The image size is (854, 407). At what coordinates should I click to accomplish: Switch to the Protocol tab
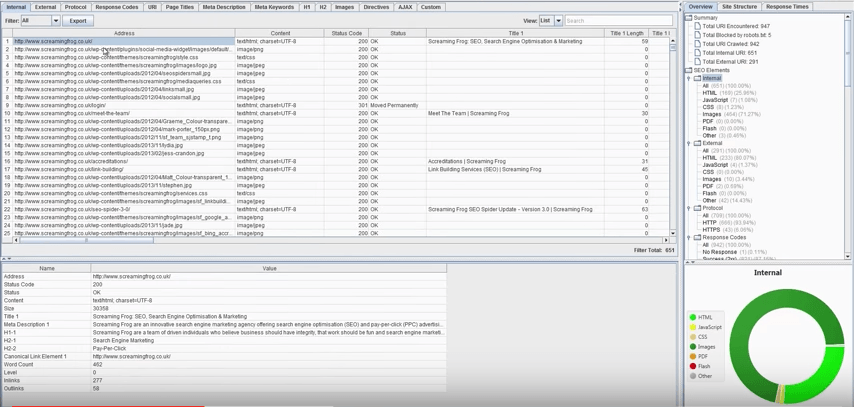pyautogui.click(x=75, y=7)
